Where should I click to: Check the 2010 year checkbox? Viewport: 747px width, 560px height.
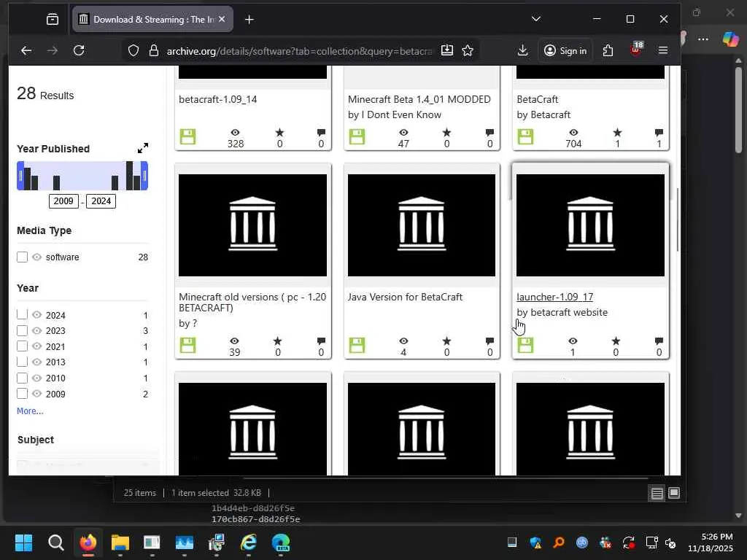point(22,378)
